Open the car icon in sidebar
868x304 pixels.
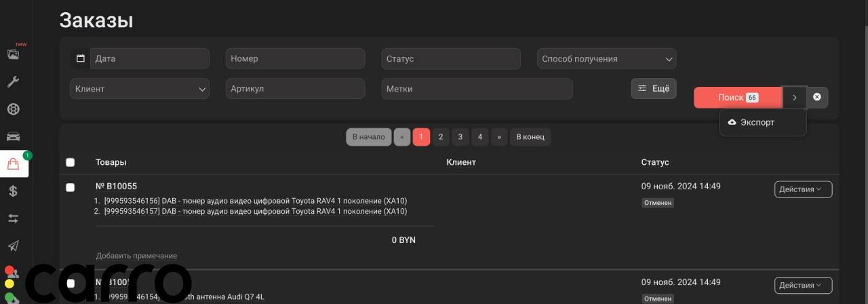click(13, 136)
